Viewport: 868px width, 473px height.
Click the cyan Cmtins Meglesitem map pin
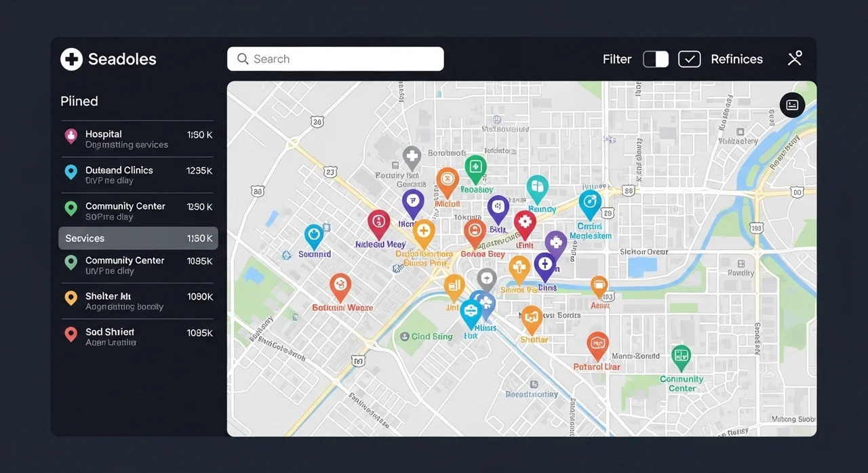click(x=590, y=204)
